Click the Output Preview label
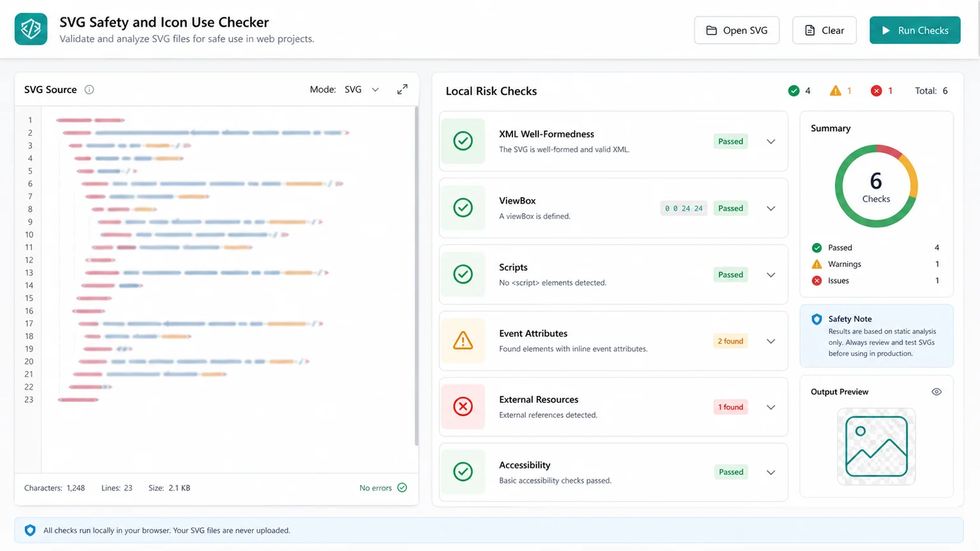 pyautogui.click(x=840, y=392)
